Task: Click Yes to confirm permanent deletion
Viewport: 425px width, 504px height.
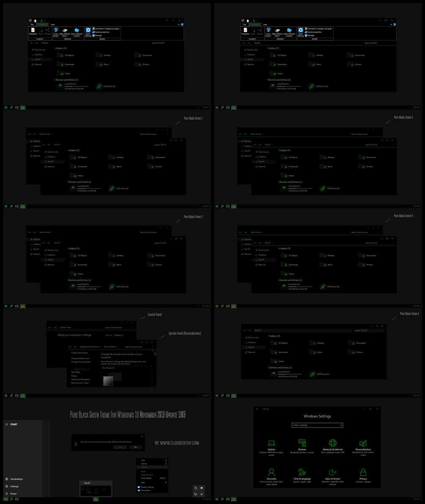Action: pyautogui.click(x=120, y=447)
